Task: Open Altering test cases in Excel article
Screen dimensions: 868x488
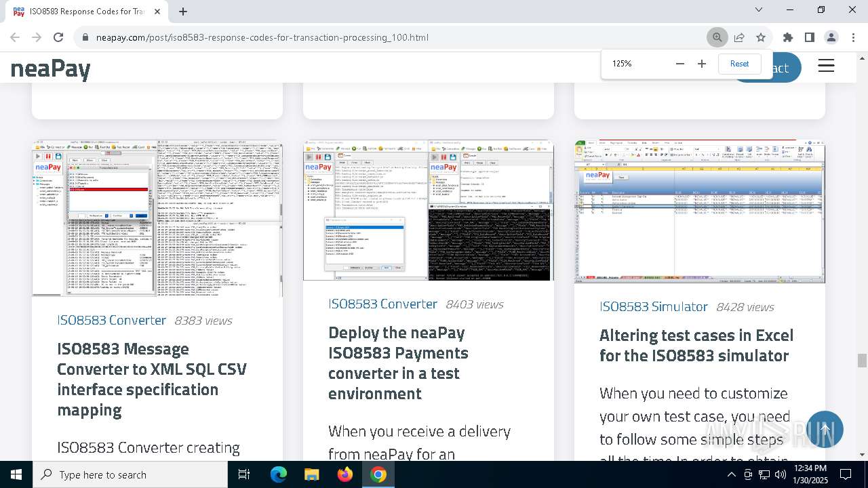Action: tap(696, 345)
